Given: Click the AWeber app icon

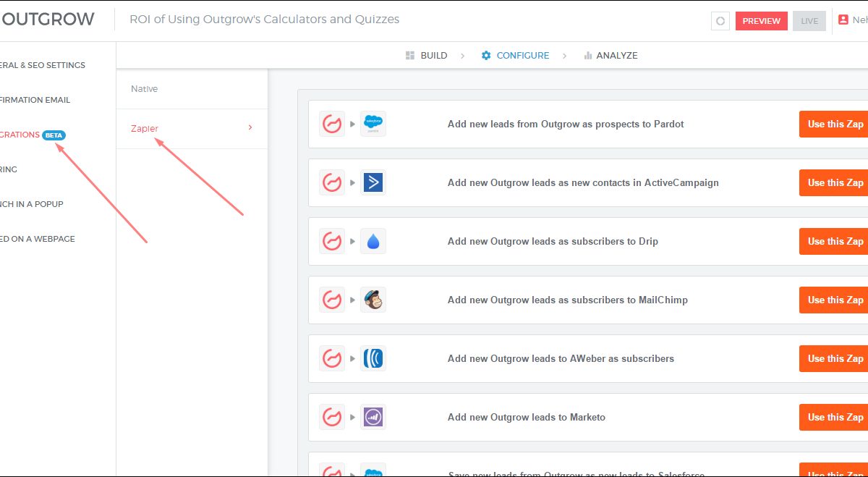Looking at the screenshot, I should [x=373, y=358].
